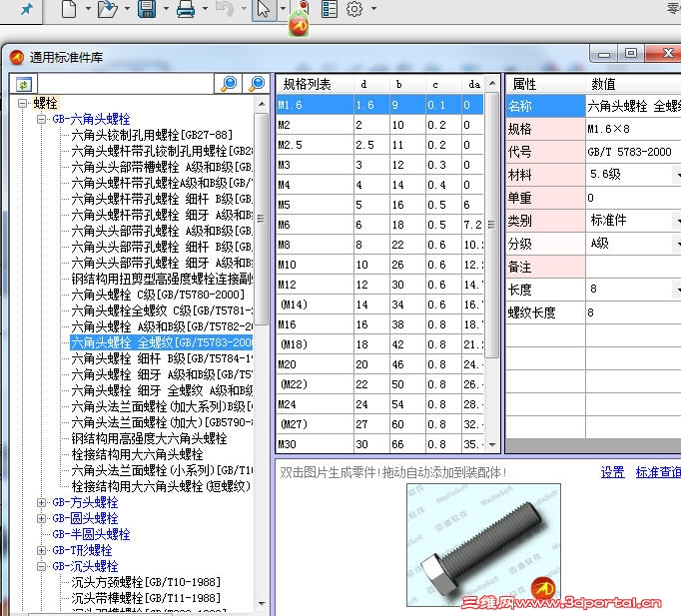681x616 pixels.
Task: Click the d column header
Action: point(363,84)
